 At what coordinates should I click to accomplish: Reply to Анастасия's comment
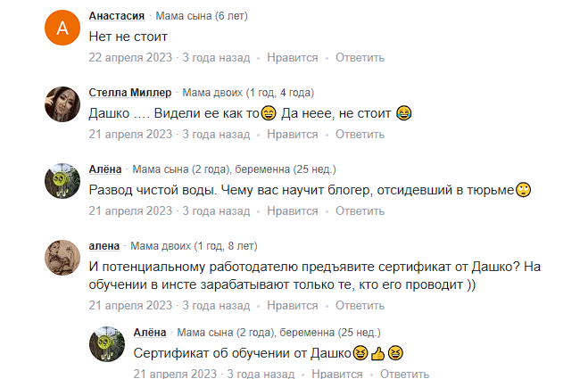click(360, 58)
